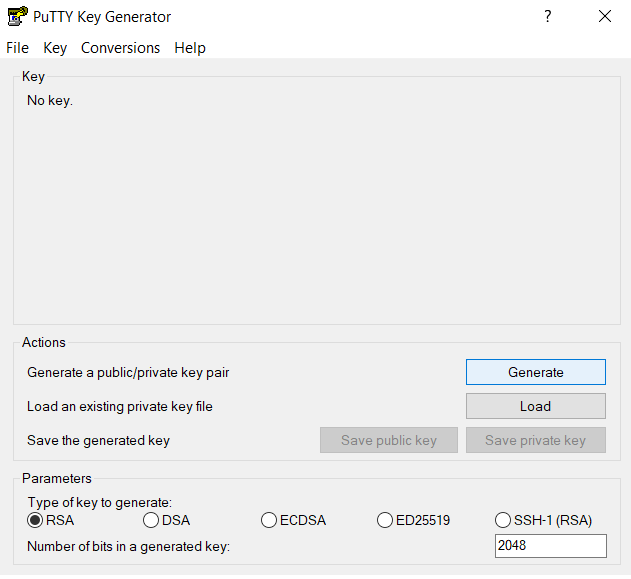
Task: Switch key type to ECDSA
Action: 269,520
